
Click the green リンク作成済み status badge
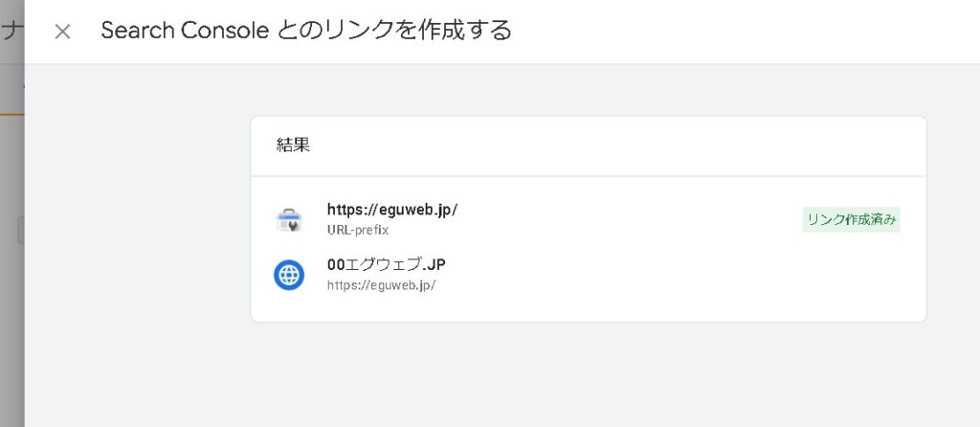pyautogui.click(x=851, y=220)
